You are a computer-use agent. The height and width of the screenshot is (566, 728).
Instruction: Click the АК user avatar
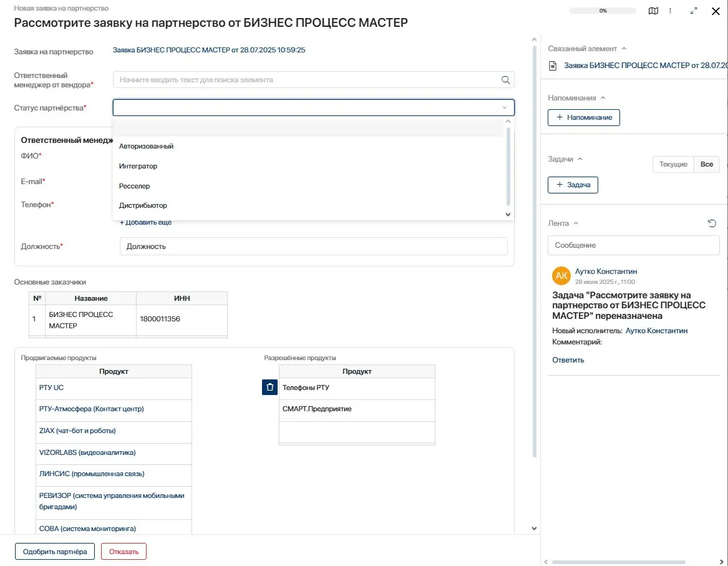pos(561,276)
